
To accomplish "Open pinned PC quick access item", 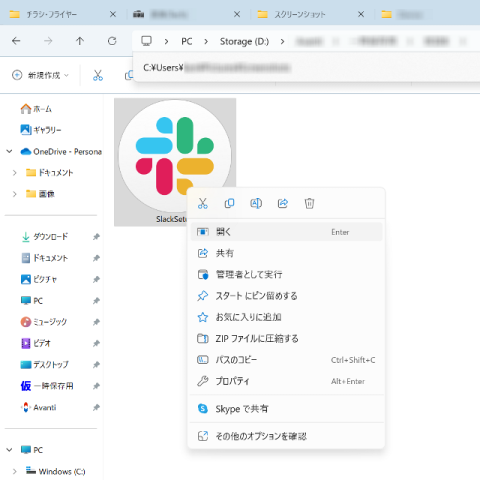I will (x=32, y=301).
